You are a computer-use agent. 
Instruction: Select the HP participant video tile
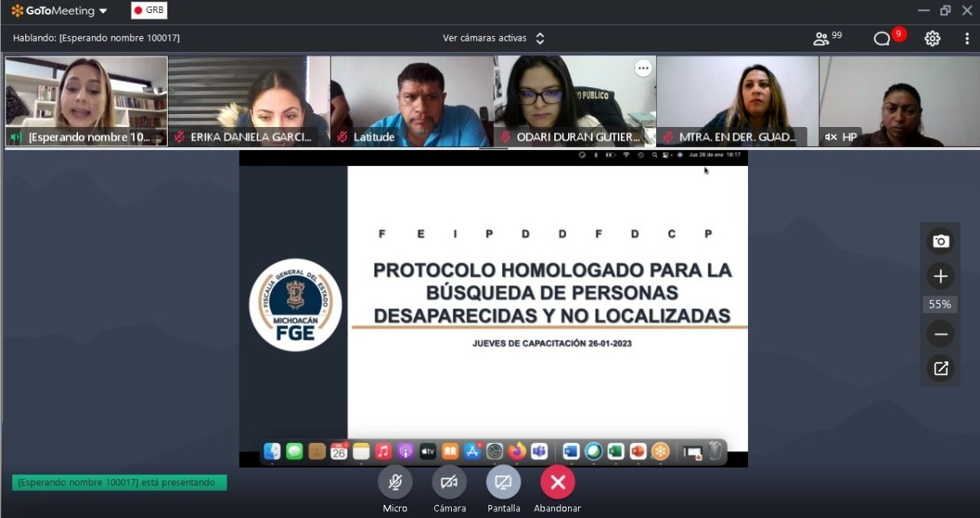pyautogui.click(x=899, y=99)
